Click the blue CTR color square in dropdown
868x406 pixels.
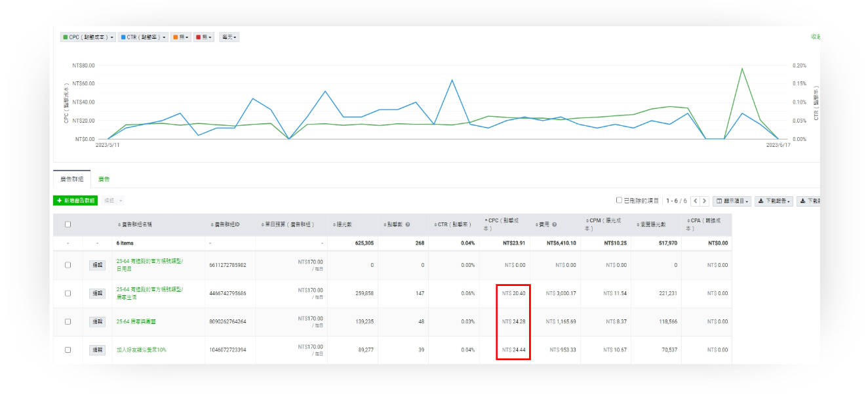[x=123, y=37]
